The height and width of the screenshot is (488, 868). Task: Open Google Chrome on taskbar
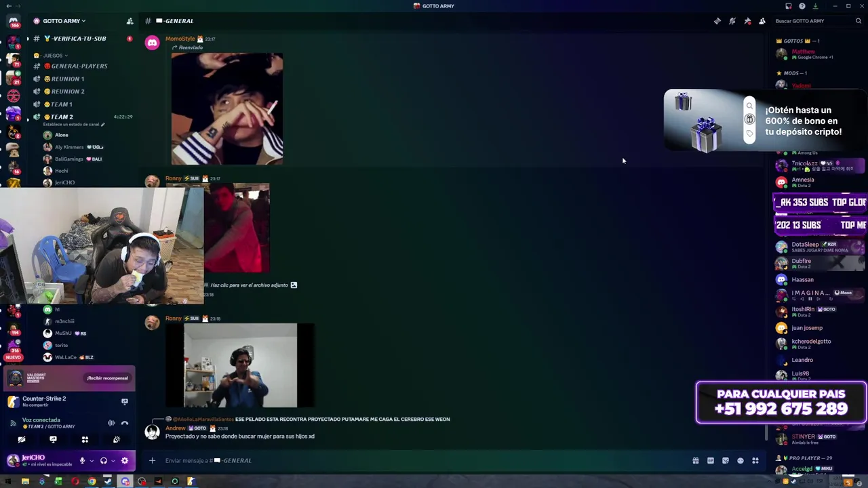click(x=92, y=482)
